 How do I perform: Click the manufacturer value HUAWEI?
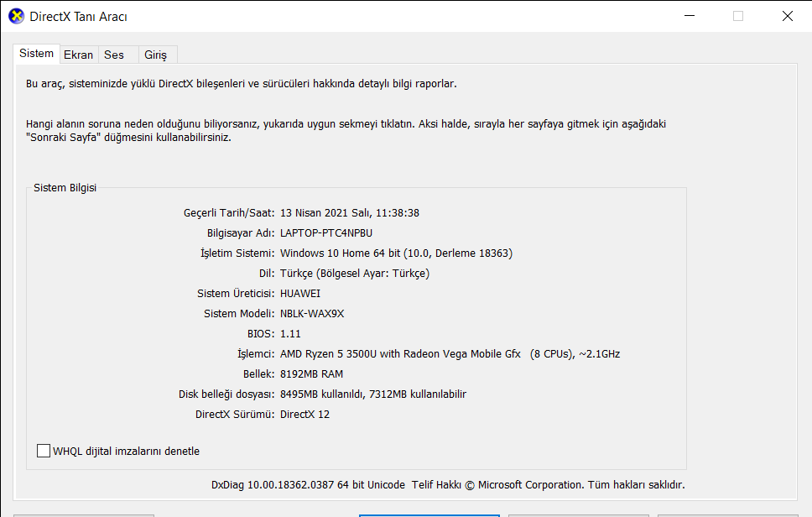pyautogui.click(x=300, y=294)
